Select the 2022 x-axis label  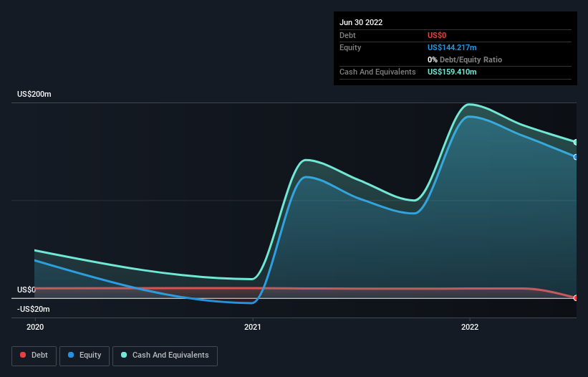(x=470, y=327)
